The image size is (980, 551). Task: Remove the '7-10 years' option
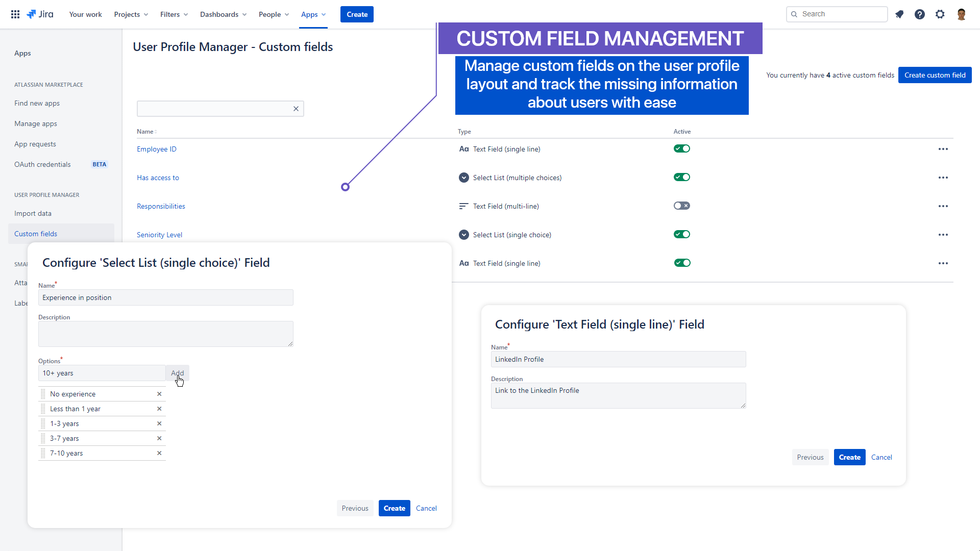coord(159,453)
